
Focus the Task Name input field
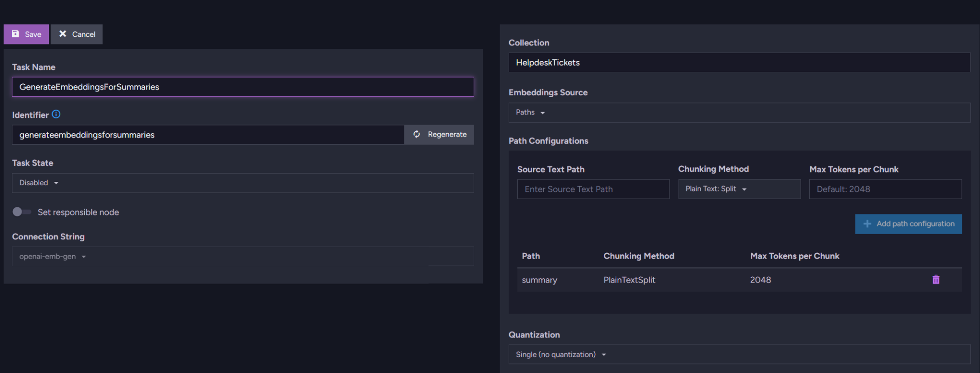click(x=243, y=87)
